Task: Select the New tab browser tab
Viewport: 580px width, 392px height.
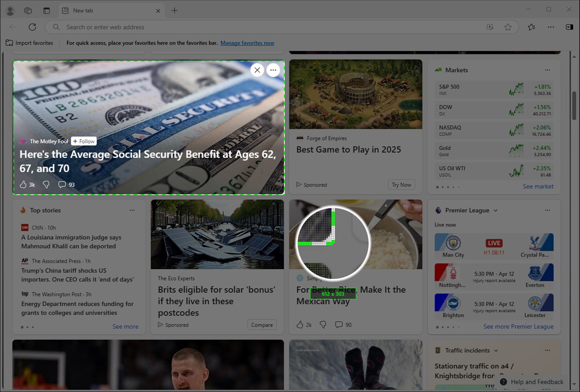Action: click(x=100, y=10)
